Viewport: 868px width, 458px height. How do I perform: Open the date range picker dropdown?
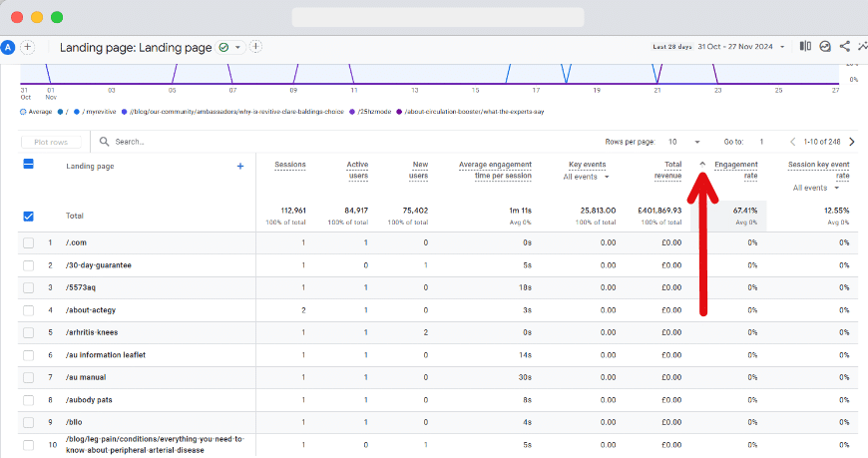[782, 47]
